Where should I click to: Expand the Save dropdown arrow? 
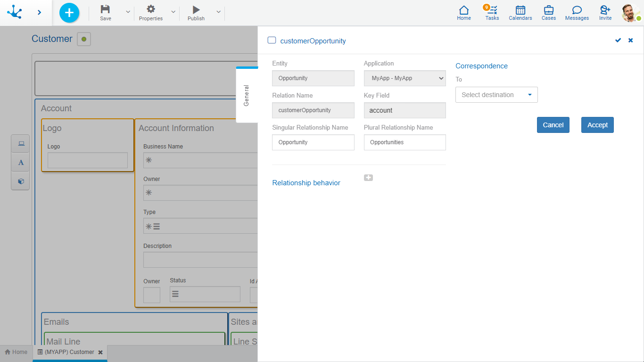[x=128, y=12]
